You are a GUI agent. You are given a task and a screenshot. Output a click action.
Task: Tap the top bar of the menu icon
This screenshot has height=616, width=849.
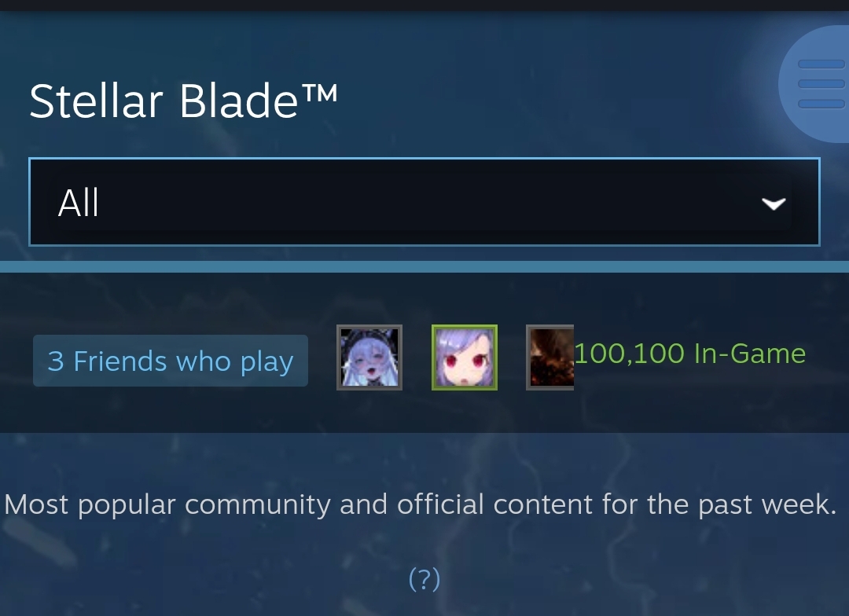(x=821, y=64)
